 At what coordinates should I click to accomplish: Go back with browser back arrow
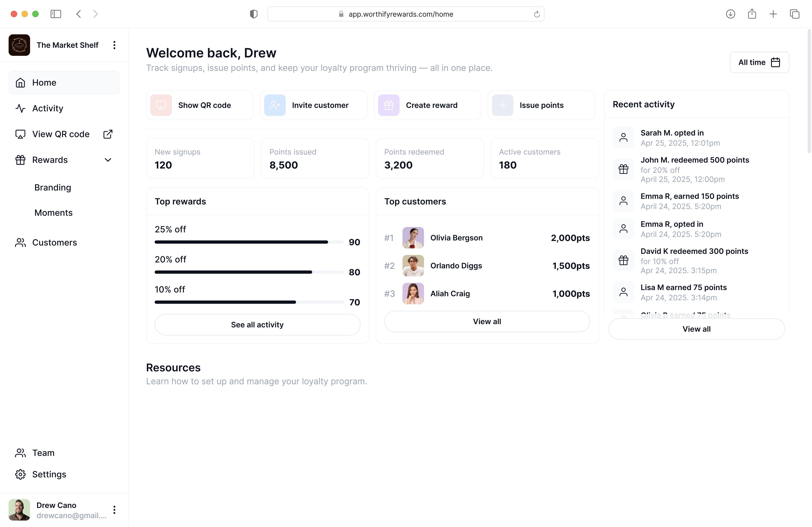(78, 14)
